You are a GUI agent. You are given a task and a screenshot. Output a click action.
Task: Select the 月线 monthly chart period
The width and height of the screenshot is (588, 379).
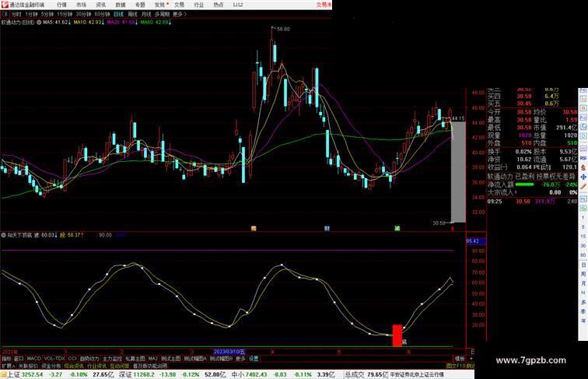coord(146,14)
